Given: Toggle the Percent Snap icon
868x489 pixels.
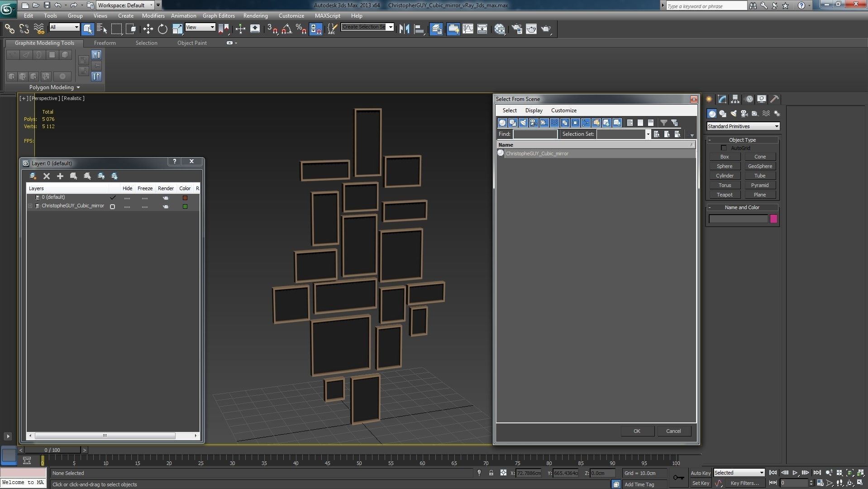Looking at the screenshot, I should (x=301, y=29).
